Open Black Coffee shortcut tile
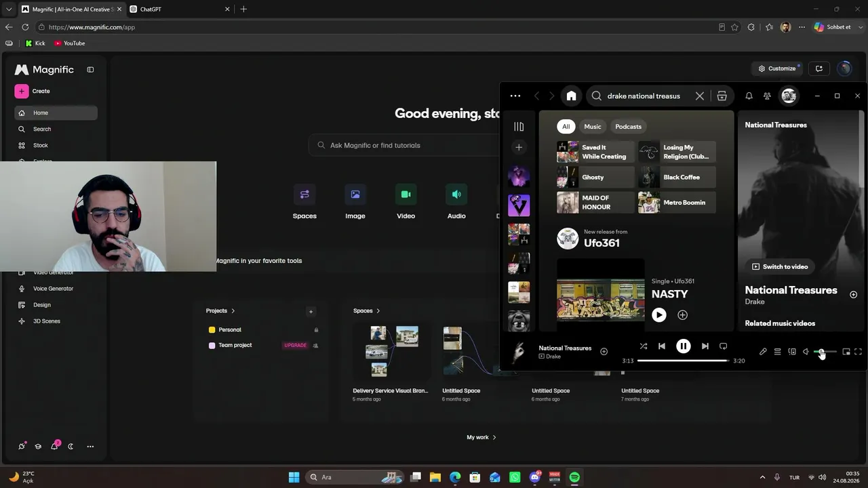868x488 pixels. click(x=677, y=178)
